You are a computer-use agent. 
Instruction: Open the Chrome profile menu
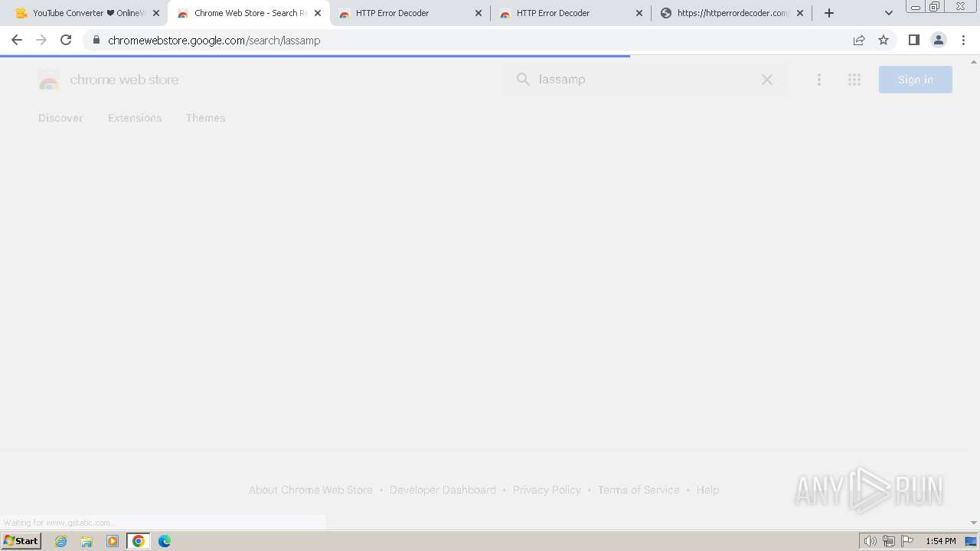coord(938,40)
